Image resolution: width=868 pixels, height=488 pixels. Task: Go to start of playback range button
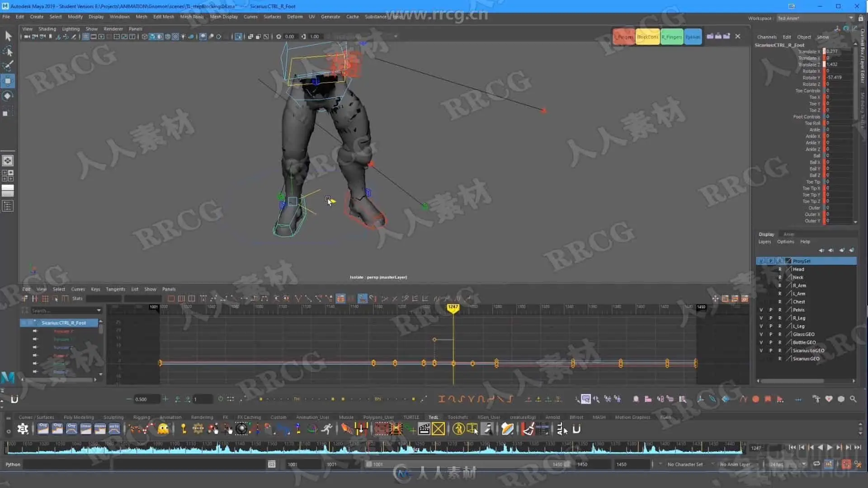(792, 447)
